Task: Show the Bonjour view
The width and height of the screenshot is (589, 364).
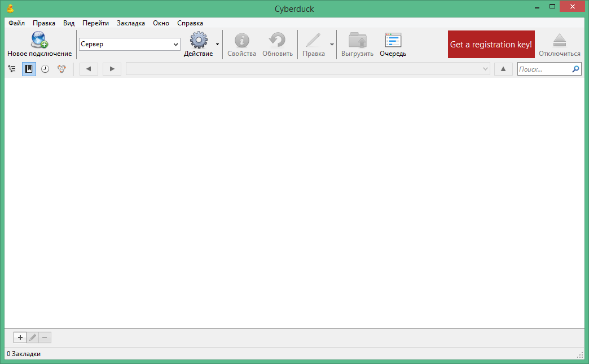Action: click(61, 69)
